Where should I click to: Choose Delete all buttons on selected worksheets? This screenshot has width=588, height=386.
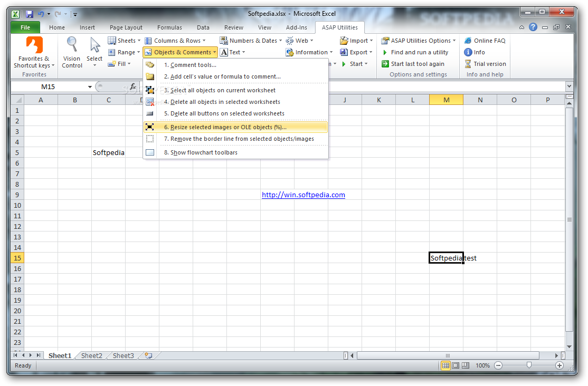point(235,113)
